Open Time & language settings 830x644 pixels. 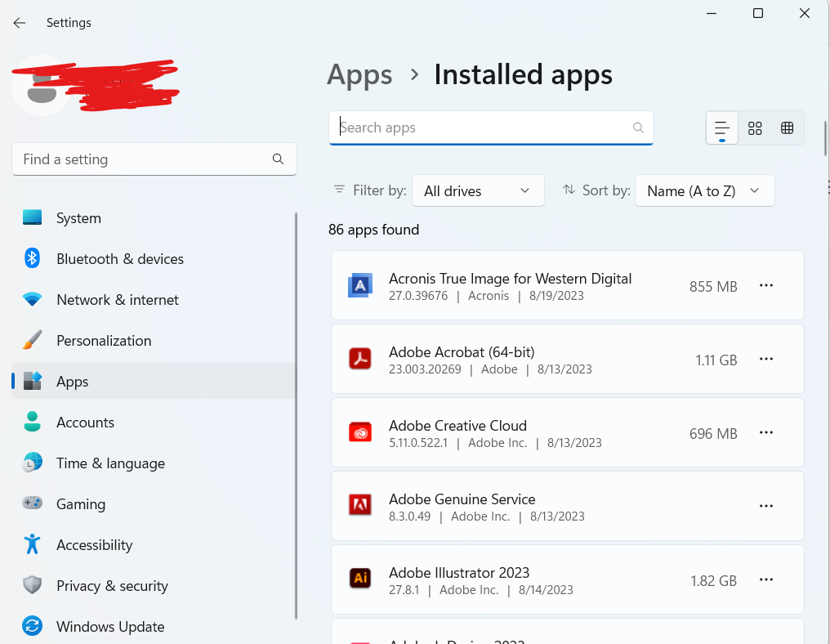154,463
